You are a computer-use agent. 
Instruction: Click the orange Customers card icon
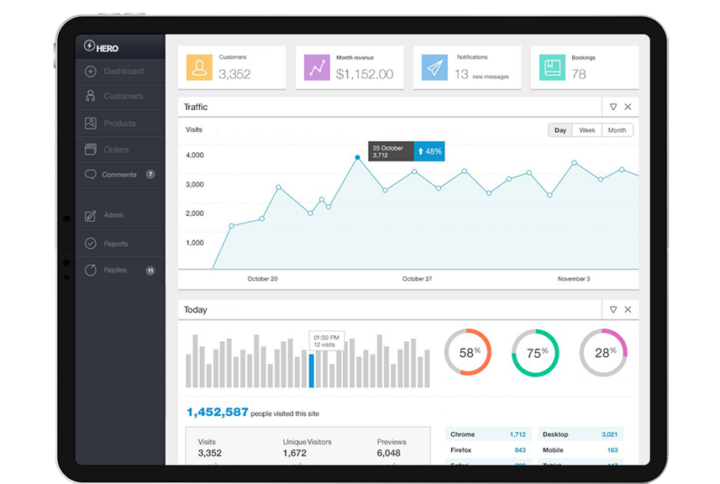(x=199, y=68)
